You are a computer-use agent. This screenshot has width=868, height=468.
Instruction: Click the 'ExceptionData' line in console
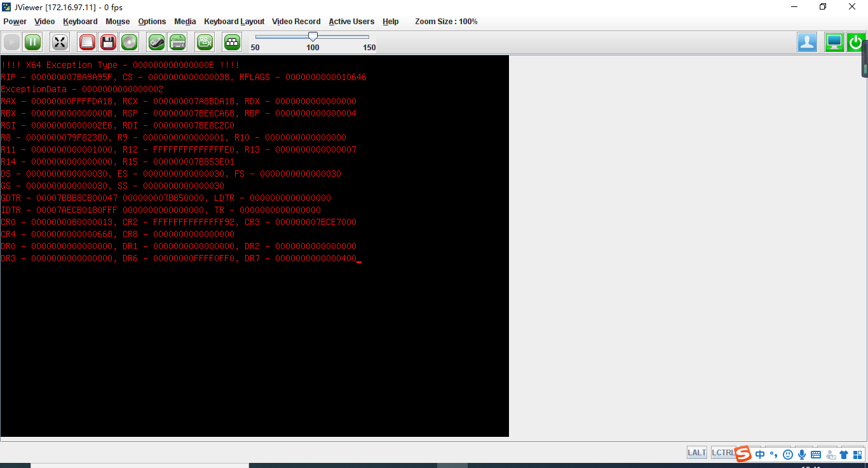tap(82, 89)
